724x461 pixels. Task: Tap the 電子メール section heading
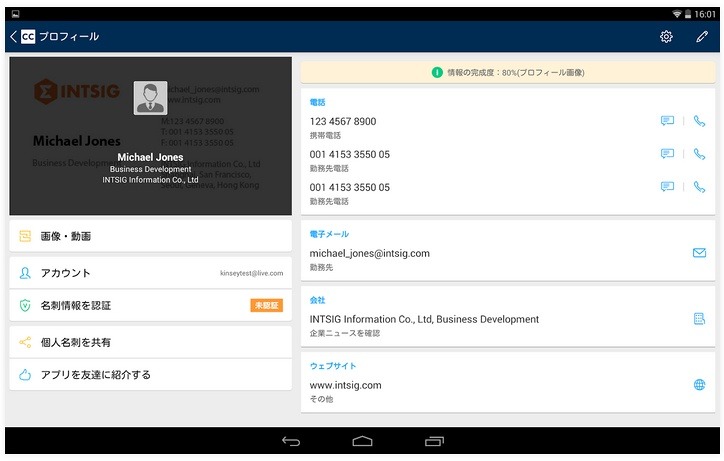[329, 234]
